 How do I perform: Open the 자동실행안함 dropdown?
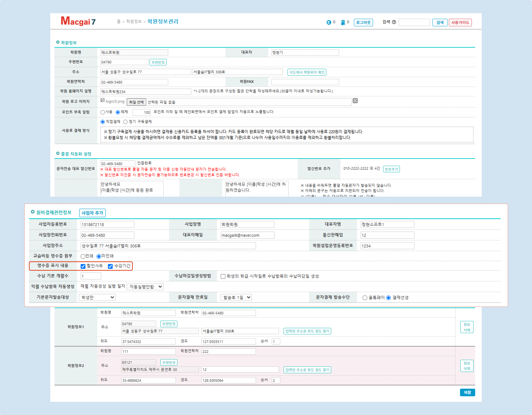[145, 287]
